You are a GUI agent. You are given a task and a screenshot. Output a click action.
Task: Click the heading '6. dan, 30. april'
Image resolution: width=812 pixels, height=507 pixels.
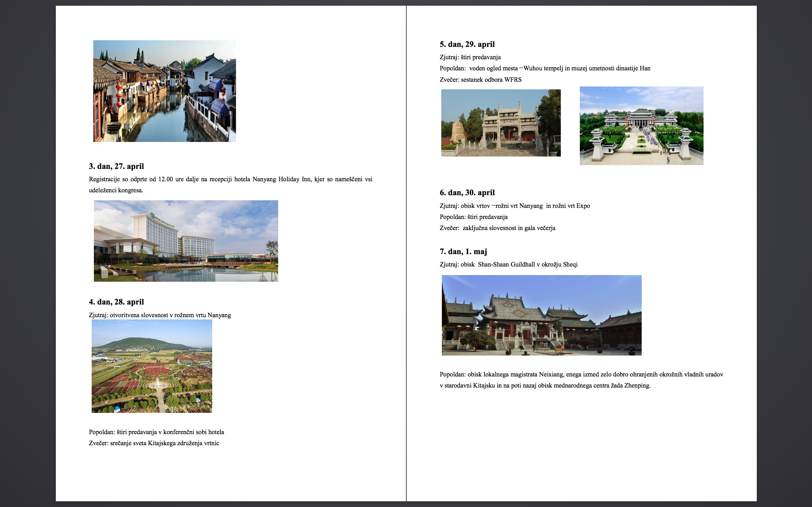(467, 192)
